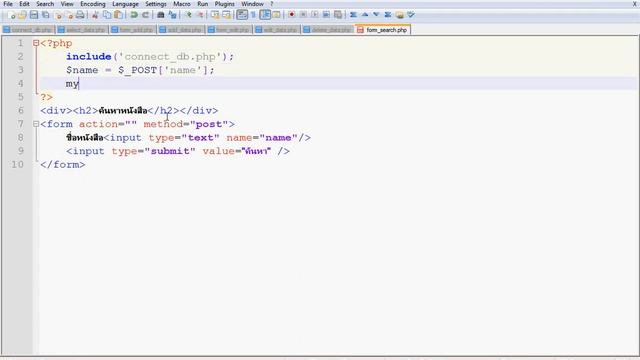Click the Zoom Out toolbar icon
Viewport: 640px width, 360px height.
[200, 15]
